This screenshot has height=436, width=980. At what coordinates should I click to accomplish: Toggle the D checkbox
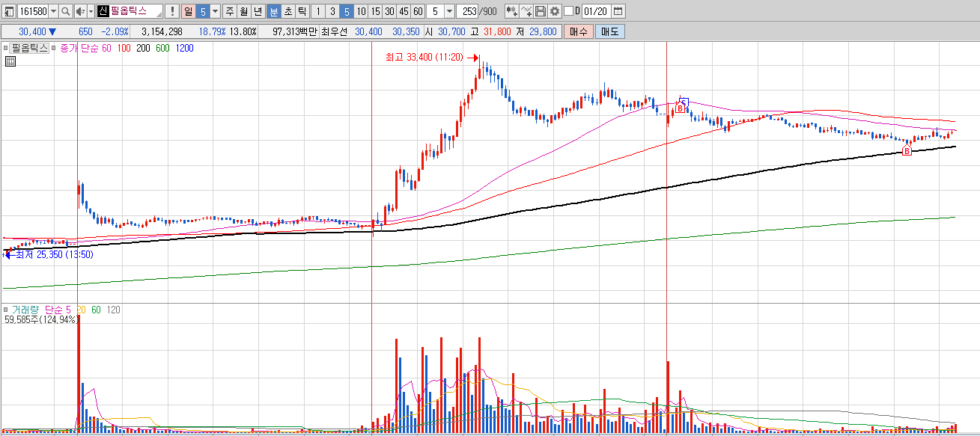[568, 11]
